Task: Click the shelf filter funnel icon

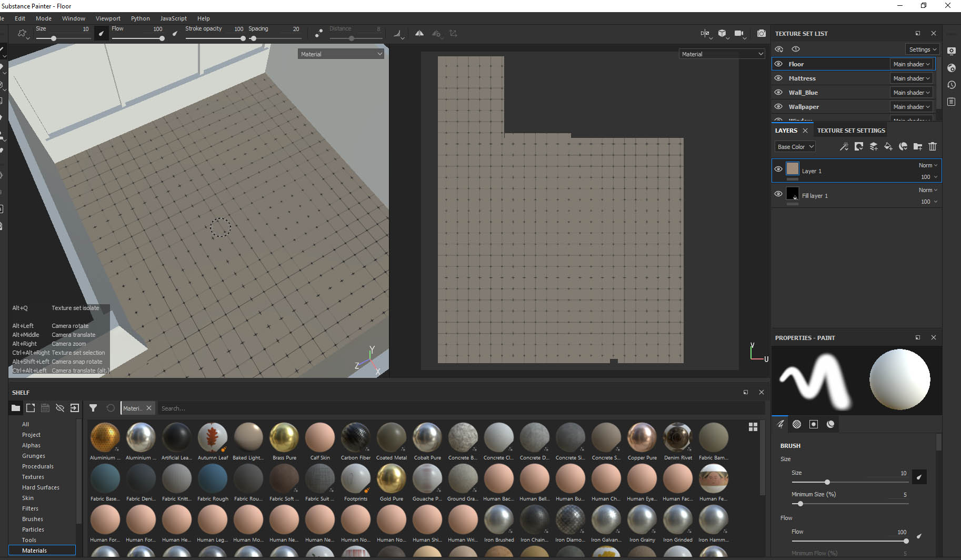Action: 93,408
